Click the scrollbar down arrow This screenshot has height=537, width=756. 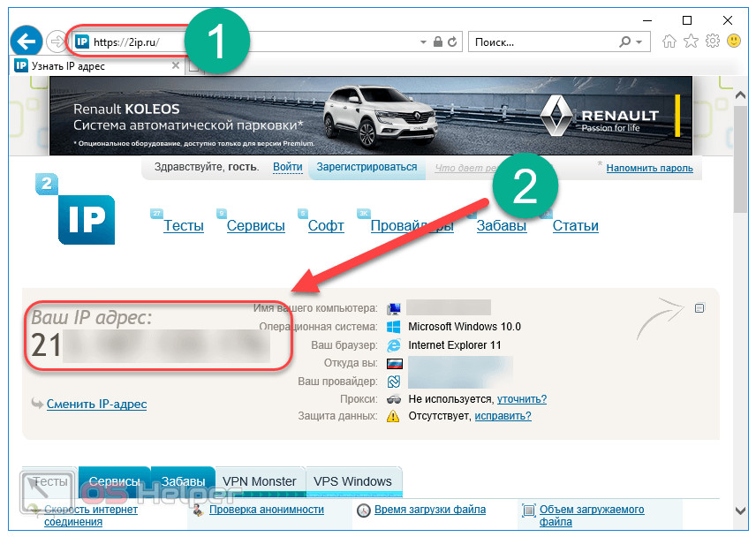[740, 510]
